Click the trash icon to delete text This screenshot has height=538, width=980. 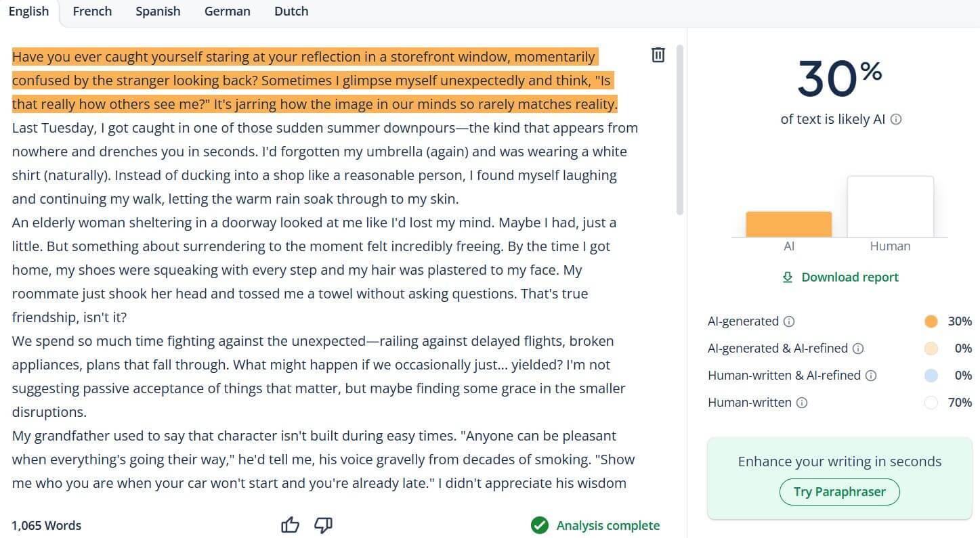point(658,55)
